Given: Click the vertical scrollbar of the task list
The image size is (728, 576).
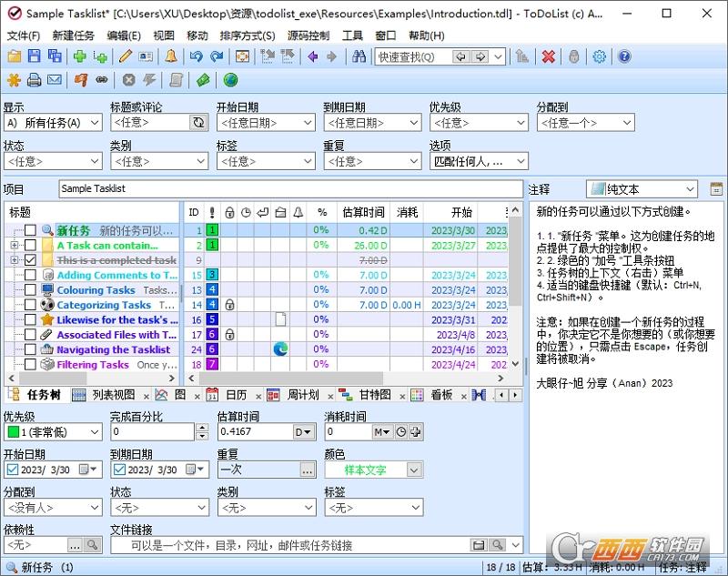Looking at the screenshot, I should (515, 288).
